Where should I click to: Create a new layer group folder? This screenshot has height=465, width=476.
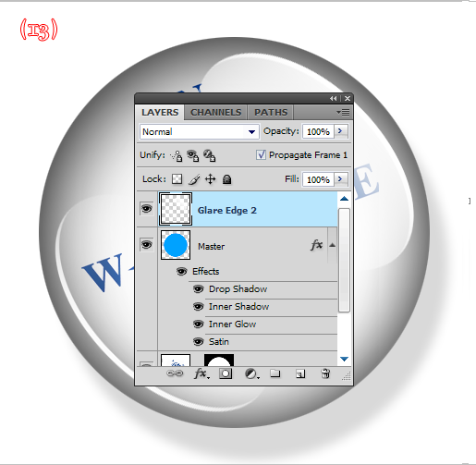275,373
